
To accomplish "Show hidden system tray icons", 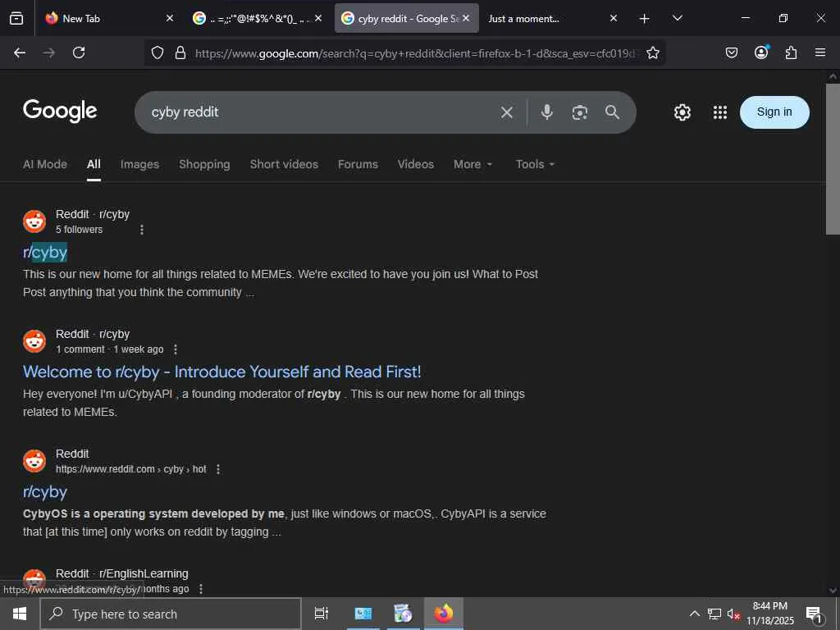I will 694,614.
